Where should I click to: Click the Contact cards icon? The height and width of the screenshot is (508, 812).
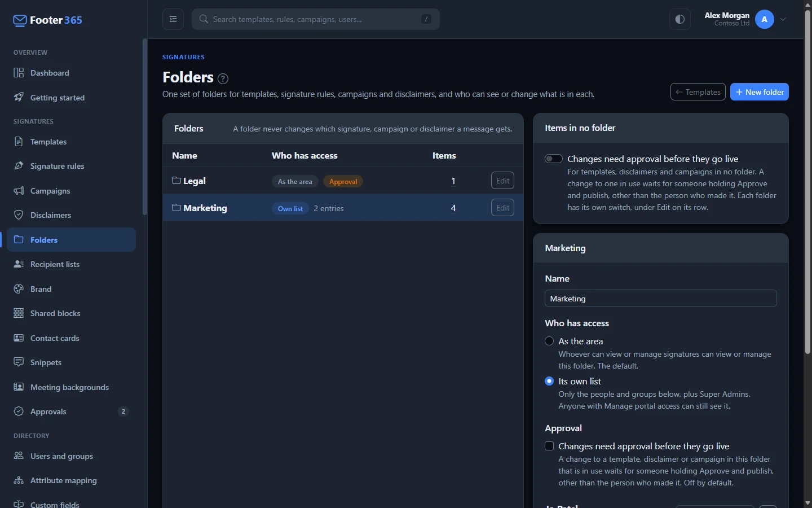click(19, 338)
